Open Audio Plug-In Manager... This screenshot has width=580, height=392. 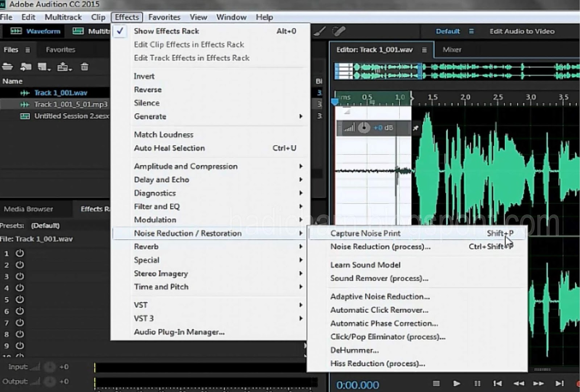click(210, 332)
